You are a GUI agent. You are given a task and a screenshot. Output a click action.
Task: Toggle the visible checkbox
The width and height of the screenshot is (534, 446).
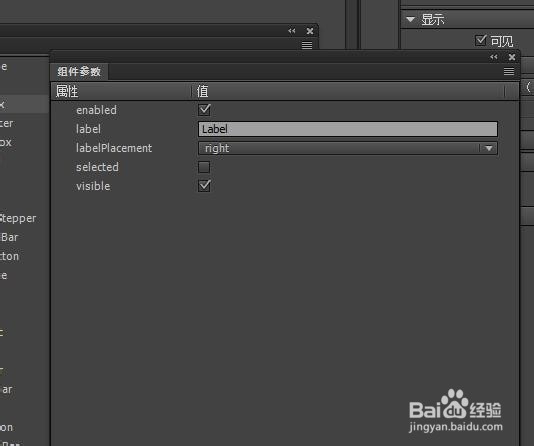click(204, 186)
